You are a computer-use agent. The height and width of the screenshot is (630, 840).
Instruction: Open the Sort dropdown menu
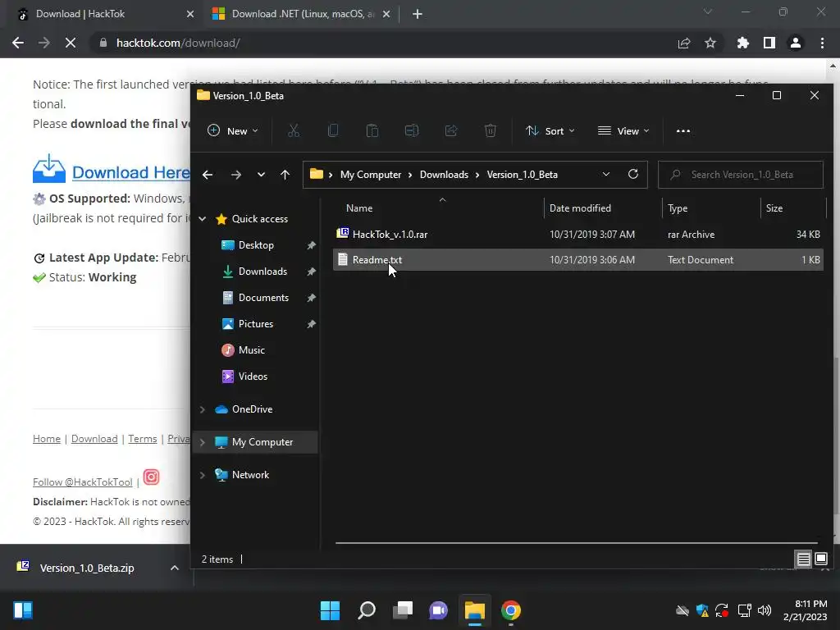pyautogui.click(x=550, y=130)
